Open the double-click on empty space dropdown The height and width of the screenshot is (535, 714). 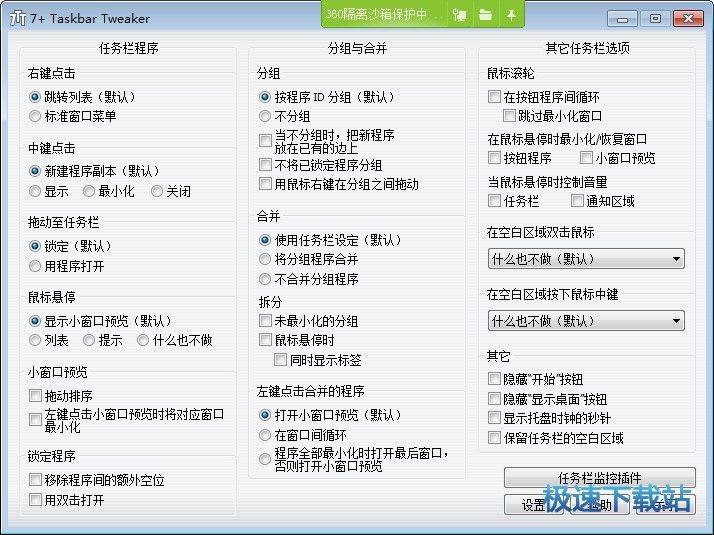point(585,259)
